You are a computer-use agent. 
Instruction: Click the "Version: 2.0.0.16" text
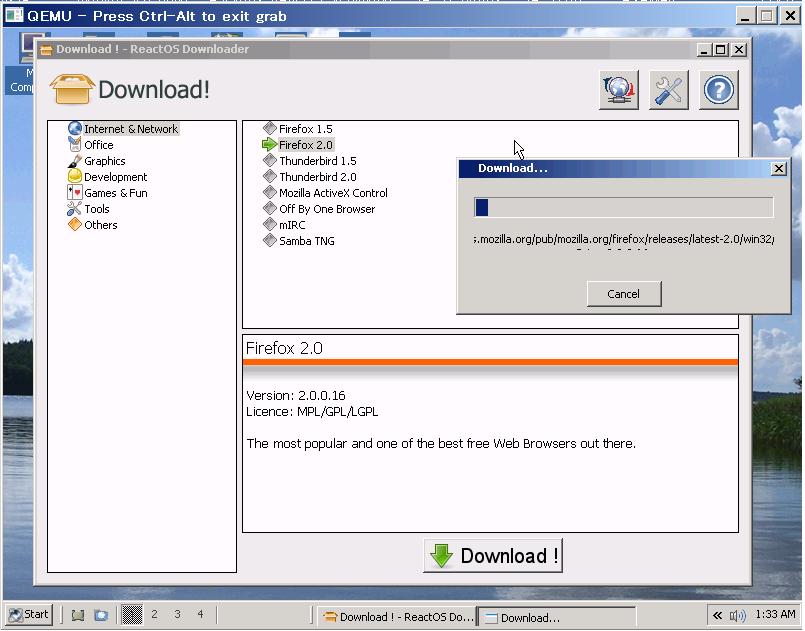click(296, 395)
